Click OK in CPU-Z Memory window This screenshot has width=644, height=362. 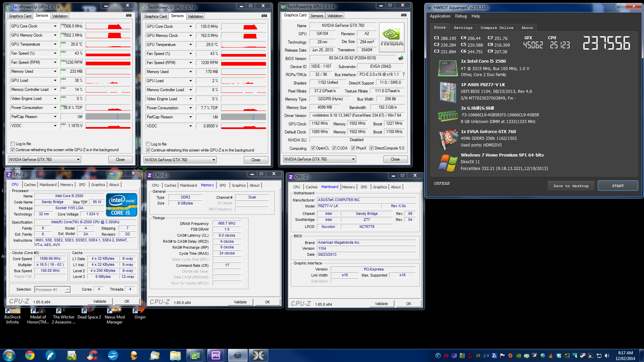click(267, 302)
